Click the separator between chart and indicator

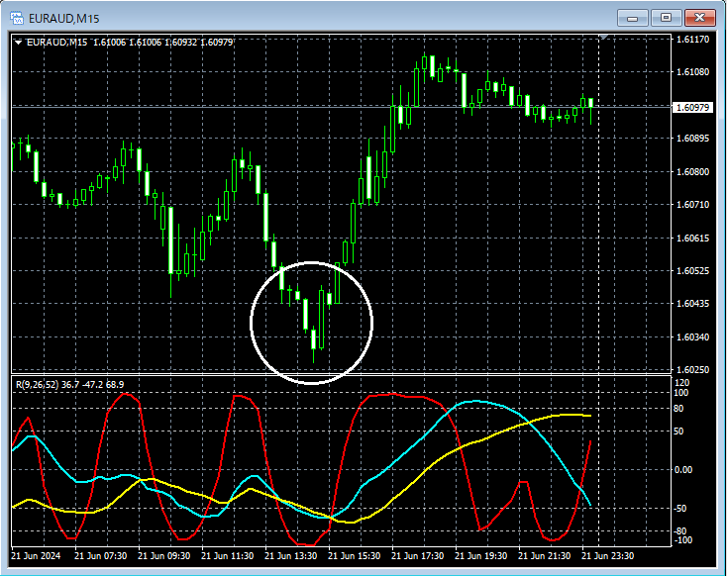click(342, 375)
